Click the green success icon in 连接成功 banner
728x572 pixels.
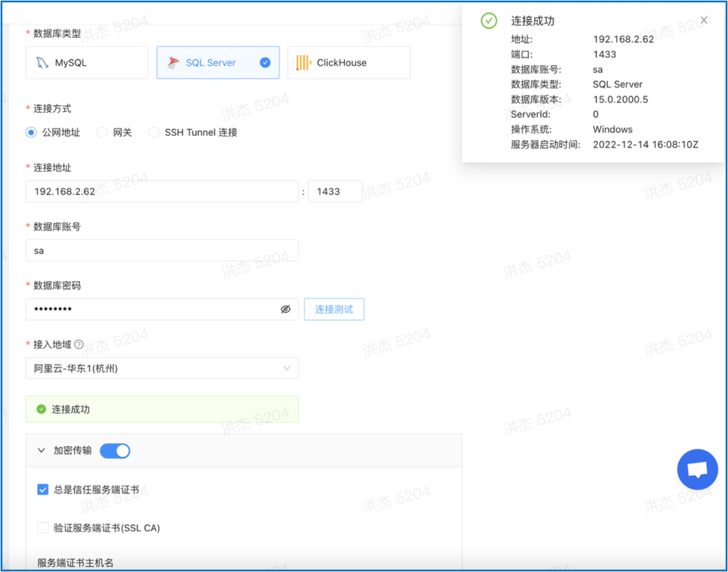tap(41, 409)
